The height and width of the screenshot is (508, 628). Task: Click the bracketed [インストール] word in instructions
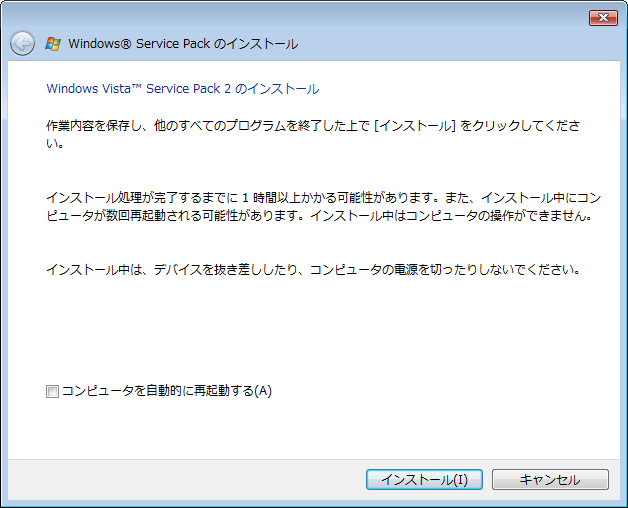[x=415, y=126]
